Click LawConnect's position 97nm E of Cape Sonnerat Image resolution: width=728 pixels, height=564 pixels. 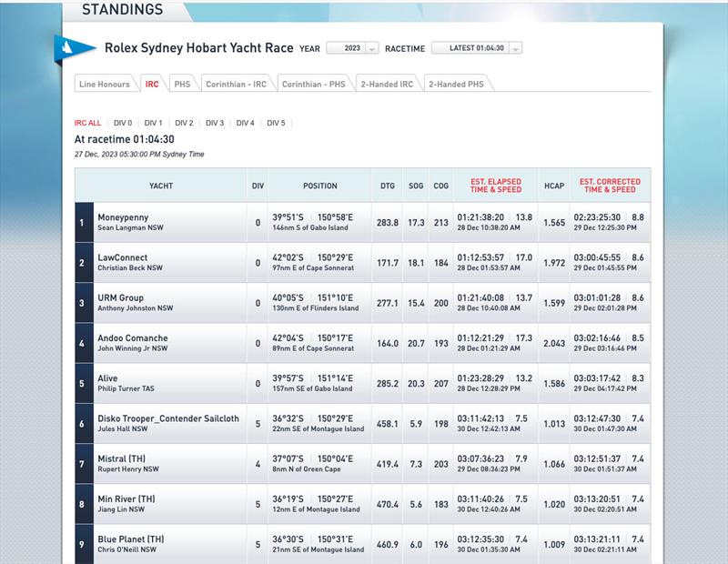coord(313,268)
